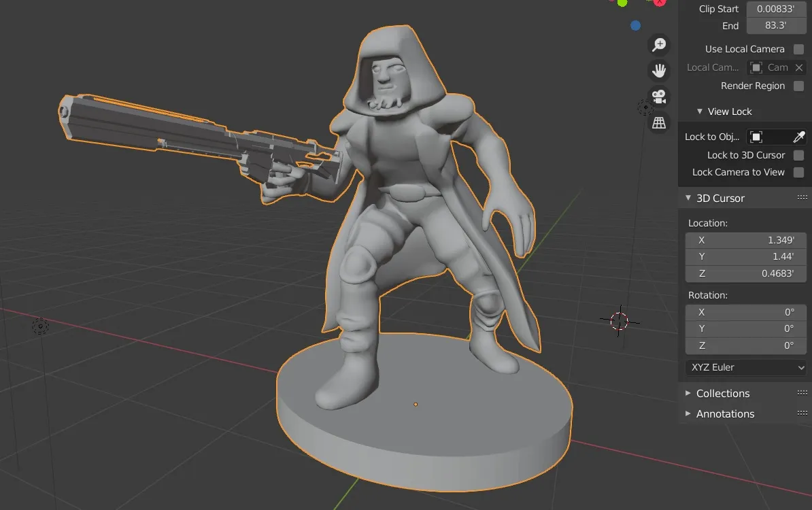Click the zoom view magnifier icon

[x=659, y=44]
